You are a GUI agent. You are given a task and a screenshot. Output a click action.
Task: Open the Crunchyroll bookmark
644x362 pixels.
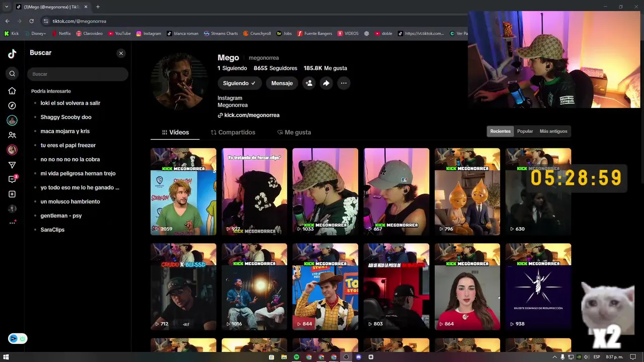point(257,34)
